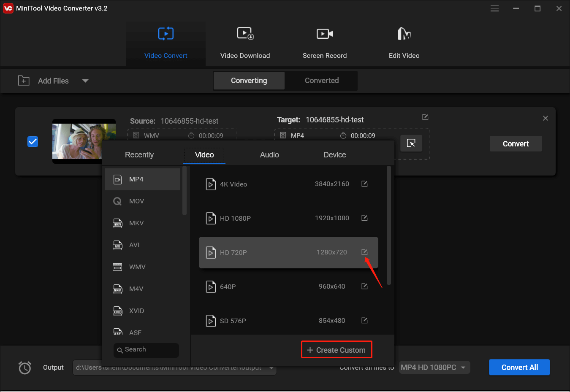Expand the Add Files dropdown arrow
Viewport: 570px width, 392px height.
pyautogui.click(x=85, y=81)
